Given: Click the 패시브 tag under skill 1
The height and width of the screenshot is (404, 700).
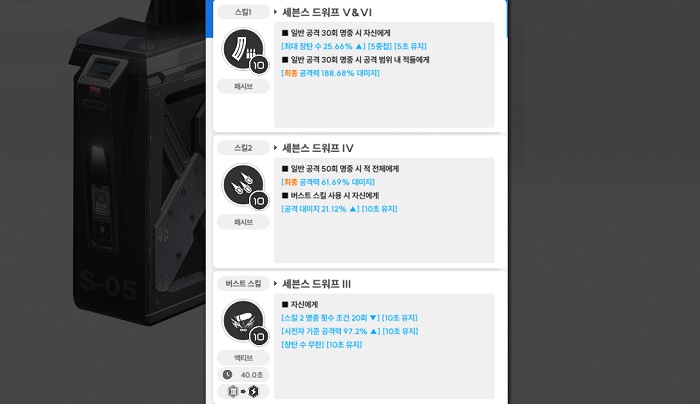Looking at the screenshot, I should click(x=243, y=86).
